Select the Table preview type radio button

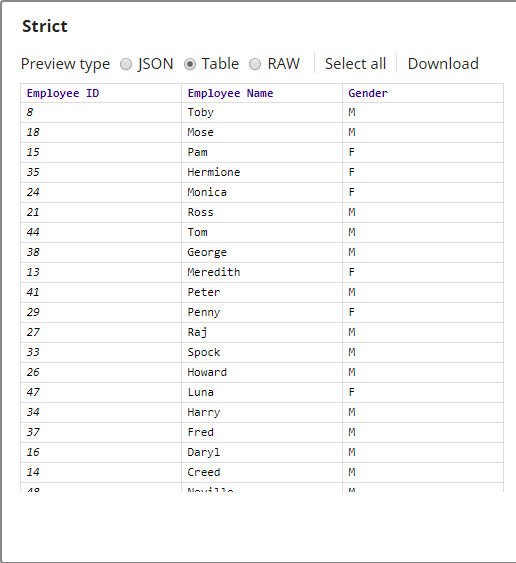coord(190,64)
